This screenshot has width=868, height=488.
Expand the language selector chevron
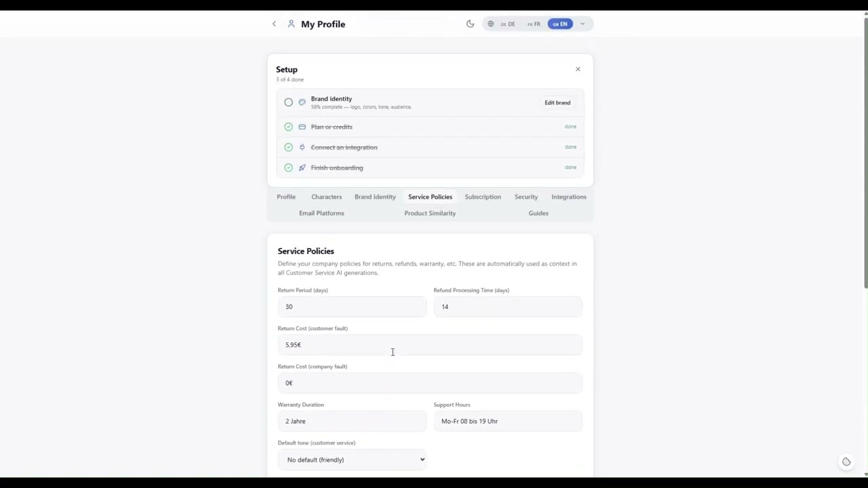582,24
